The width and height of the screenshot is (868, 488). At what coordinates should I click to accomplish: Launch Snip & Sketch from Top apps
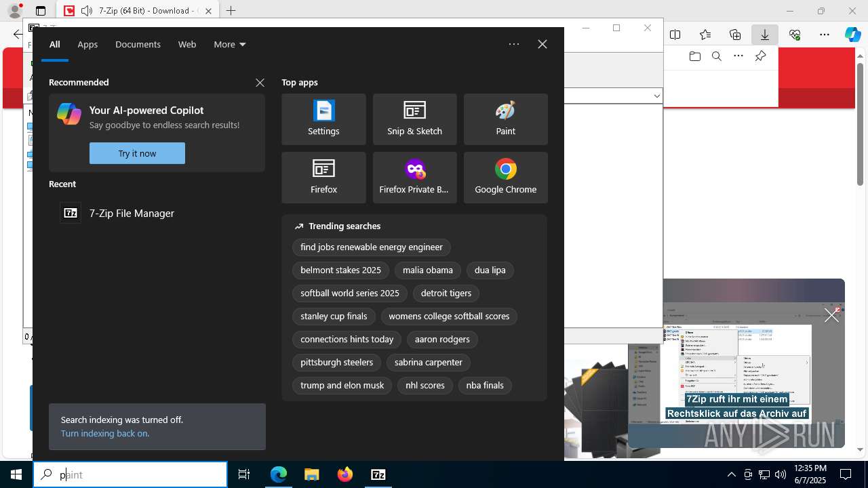414,119
